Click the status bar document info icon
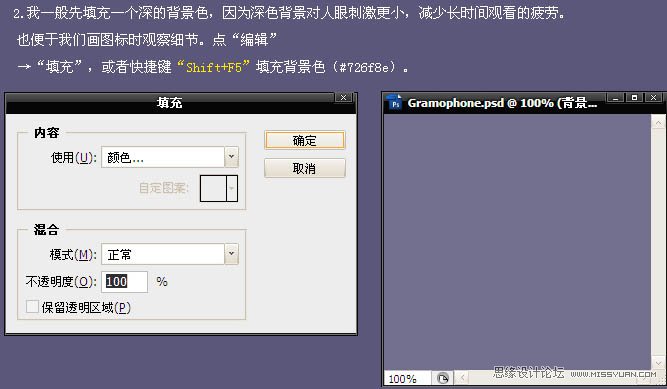This screenshot has width=667, height=389. coord(442,378)
